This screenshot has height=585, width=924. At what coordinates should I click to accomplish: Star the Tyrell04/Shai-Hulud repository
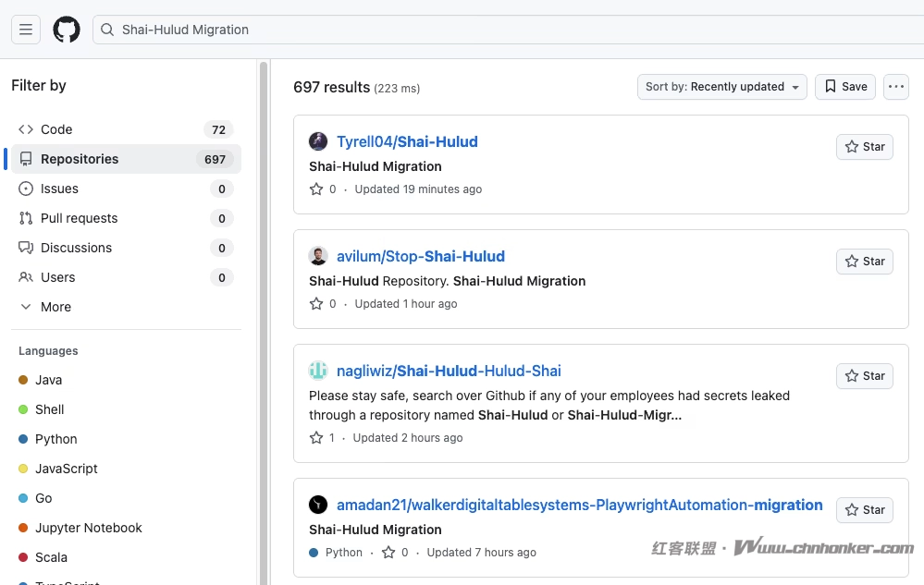point(865,147)
